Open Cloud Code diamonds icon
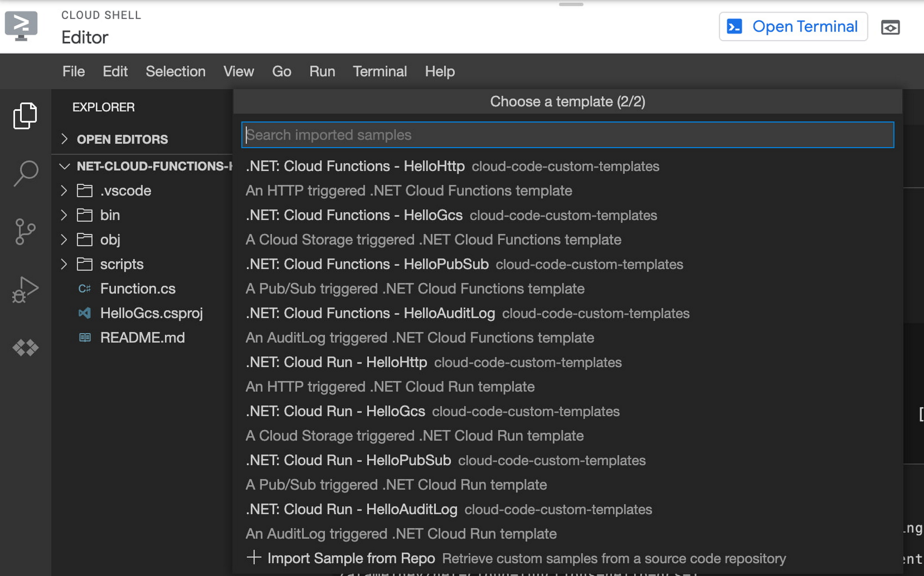 click(25, 347)
